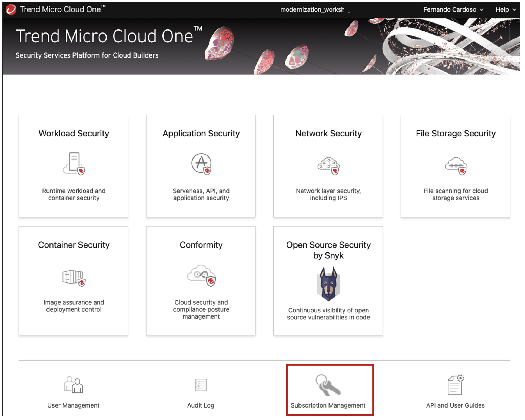The height and width of the screenshot is (420, 525).
Task: Open the Application Security card title
Action: (x=201, y=133)
